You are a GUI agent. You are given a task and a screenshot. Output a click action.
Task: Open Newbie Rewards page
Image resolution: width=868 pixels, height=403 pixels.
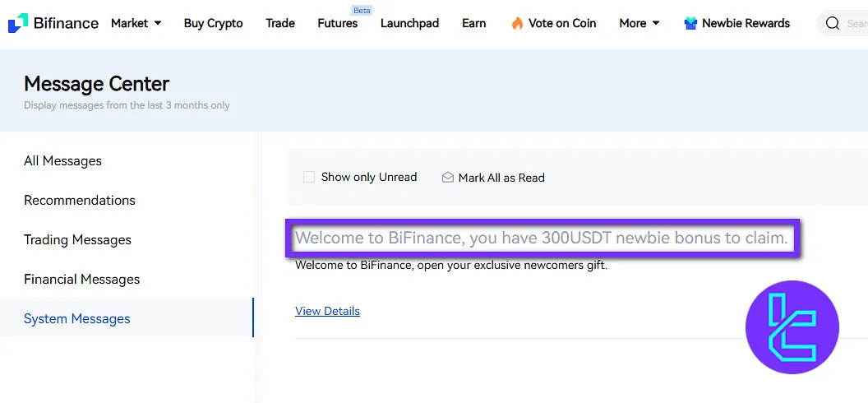coord(746,23)
